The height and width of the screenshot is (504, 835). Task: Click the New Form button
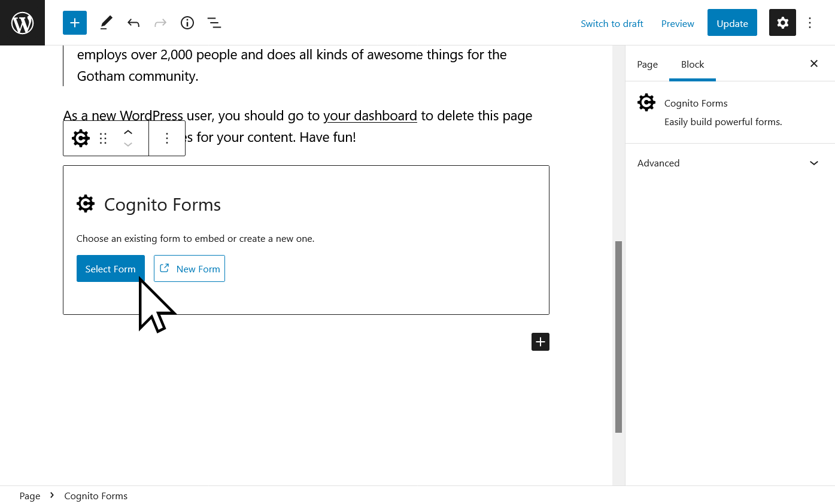coord(189,269)
